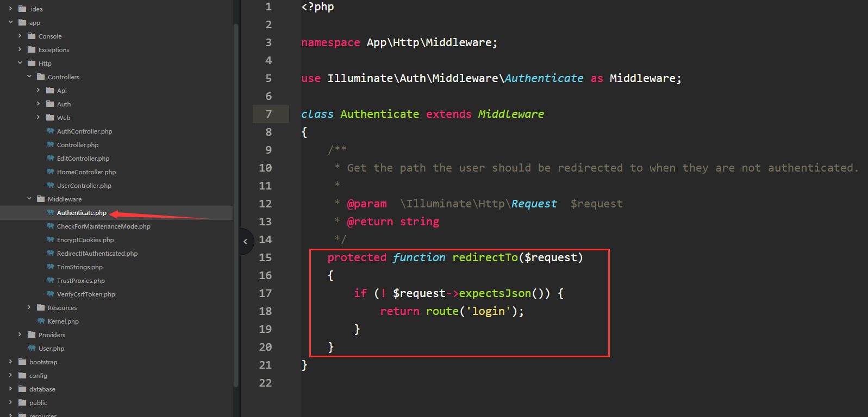Collapse the Middleware folder chevron

pos(29,199)
